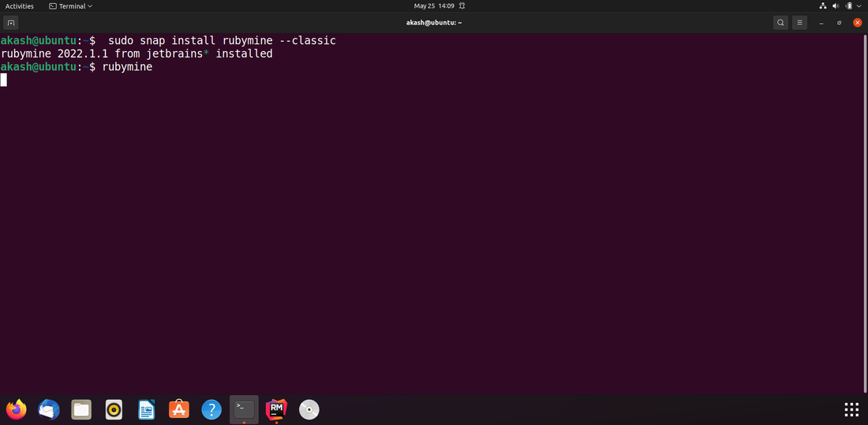This screenshot has height=425, width=868.
Task: Click the terminal vertical scrollbar
Action: coord(865,213)
